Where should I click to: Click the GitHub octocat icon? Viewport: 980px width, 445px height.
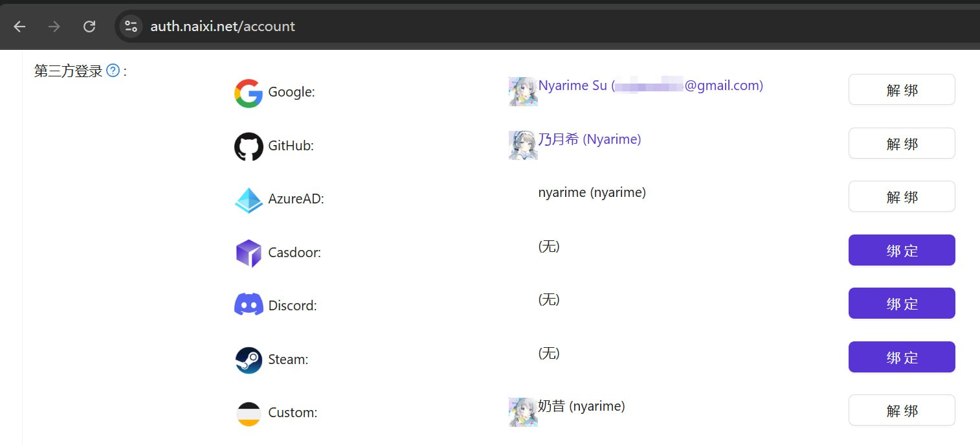[248, 146]
